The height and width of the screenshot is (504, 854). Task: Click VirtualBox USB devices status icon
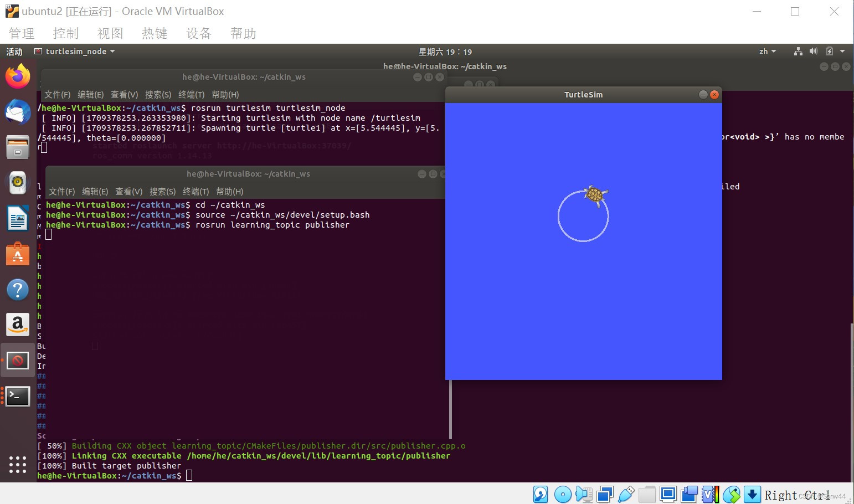point(626,494)
